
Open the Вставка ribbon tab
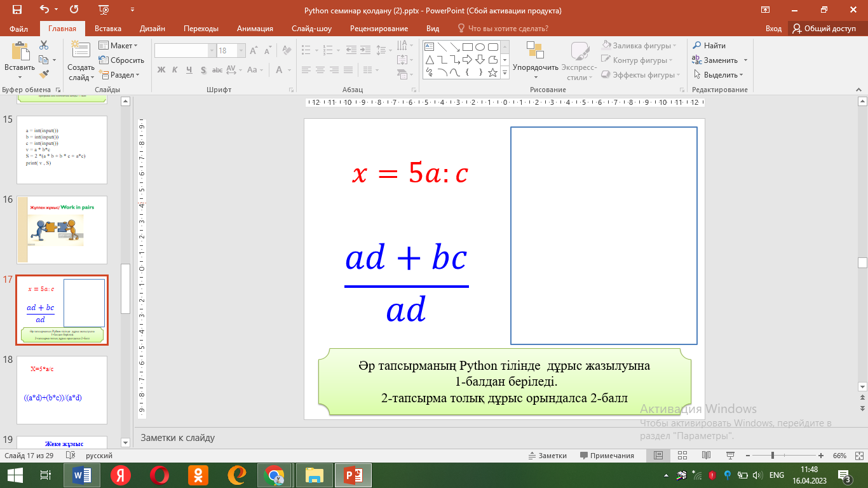pyautogui.click(x=108, y=29)
